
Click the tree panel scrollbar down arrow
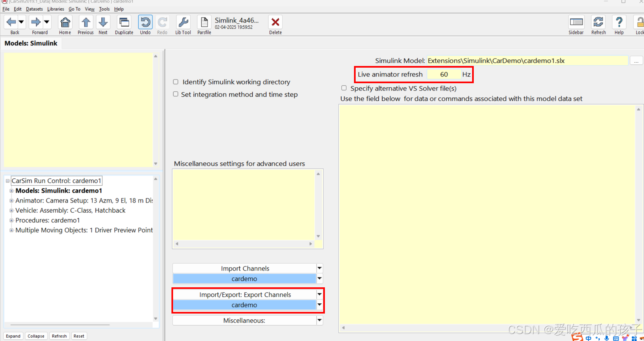[x=155, y=318]
